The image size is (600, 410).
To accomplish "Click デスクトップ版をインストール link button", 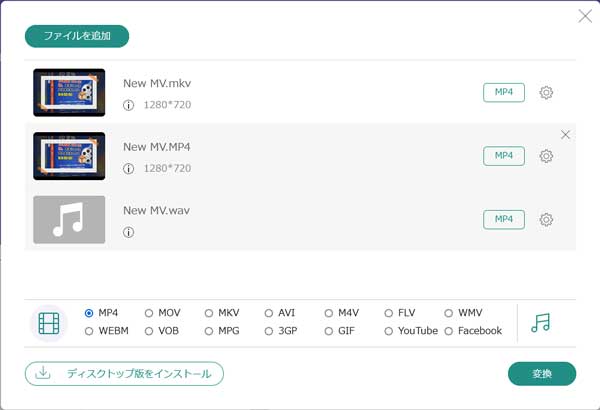I will 124,374.
